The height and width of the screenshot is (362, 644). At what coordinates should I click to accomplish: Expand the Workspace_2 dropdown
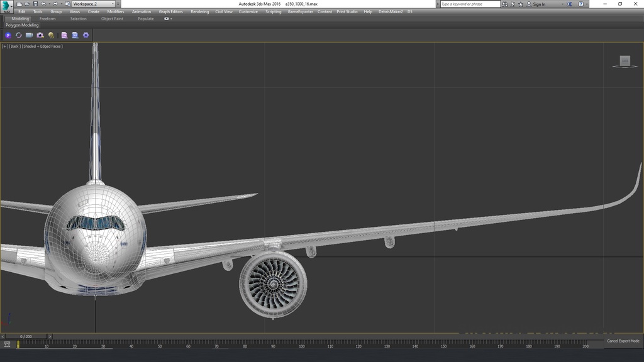point(93,4)
